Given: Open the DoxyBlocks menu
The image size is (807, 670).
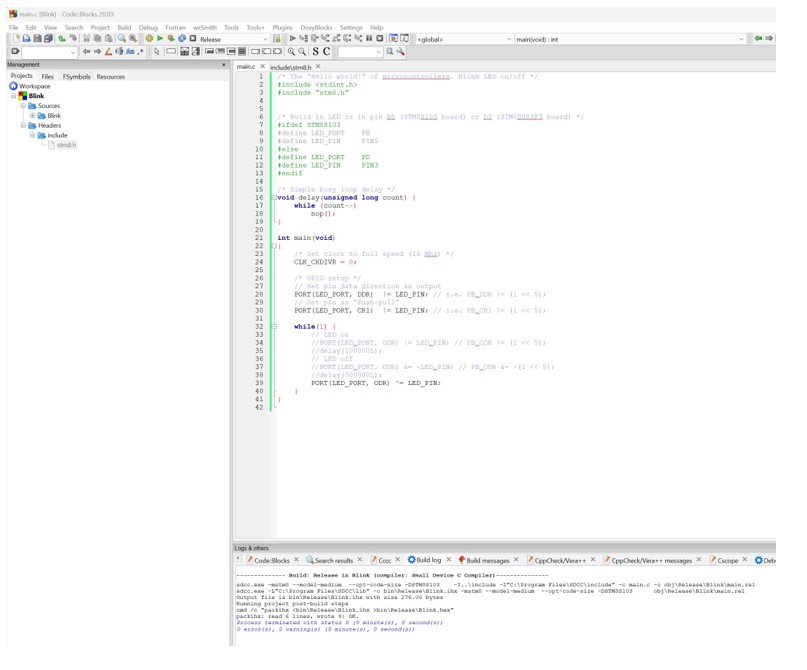Looking at the screenshot, I should [x=316, y=27].
